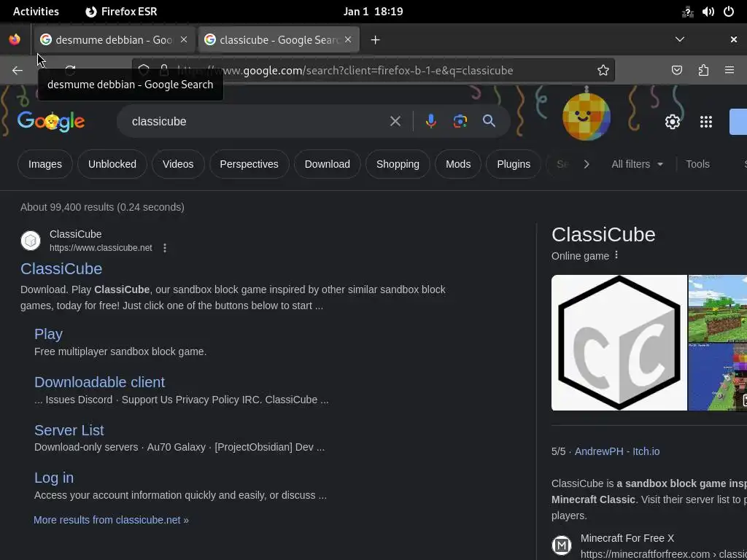Open the site identity lock icon
Screen dimensions: 747x560
pos(164,71)
